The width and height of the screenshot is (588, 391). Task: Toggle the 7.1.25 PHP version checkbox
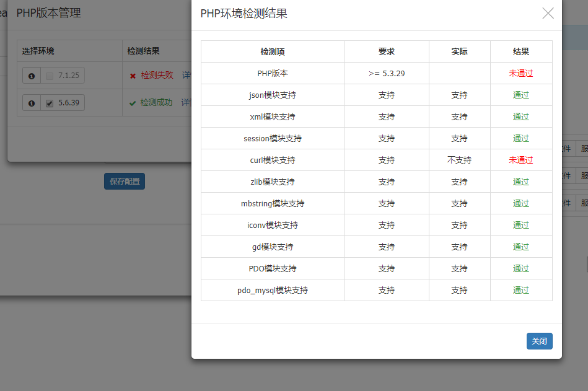[50, 76]
